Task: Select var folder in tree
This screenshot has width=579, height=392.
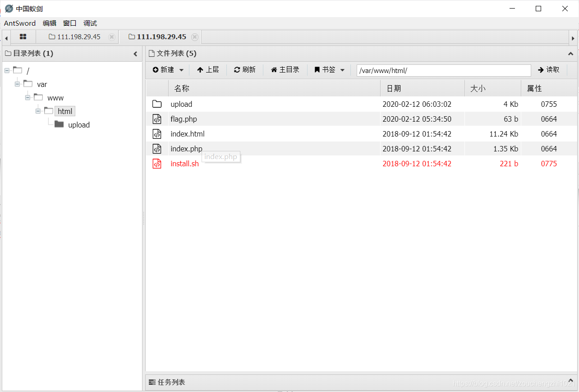Action: [42, 84]
